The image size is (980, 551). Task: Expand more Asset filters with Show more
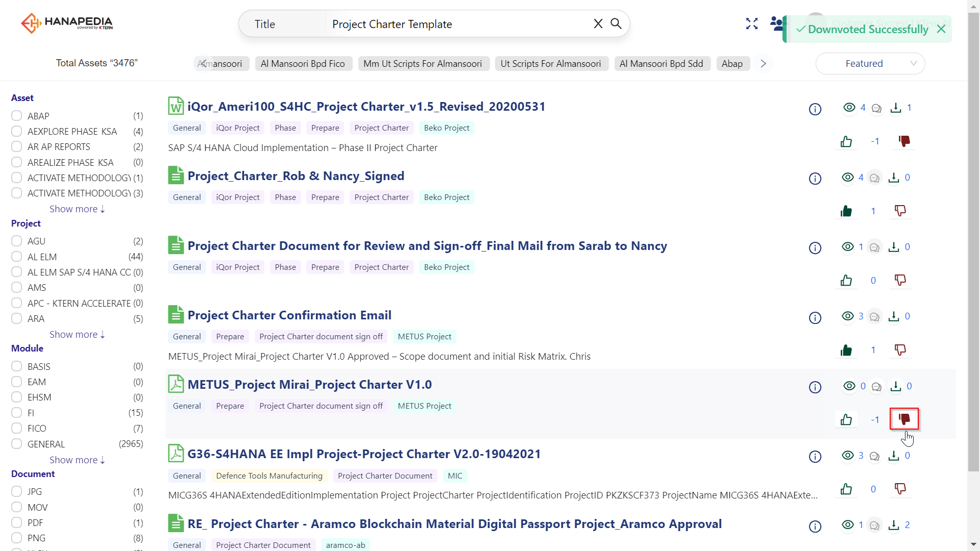[x=77, y=209]
